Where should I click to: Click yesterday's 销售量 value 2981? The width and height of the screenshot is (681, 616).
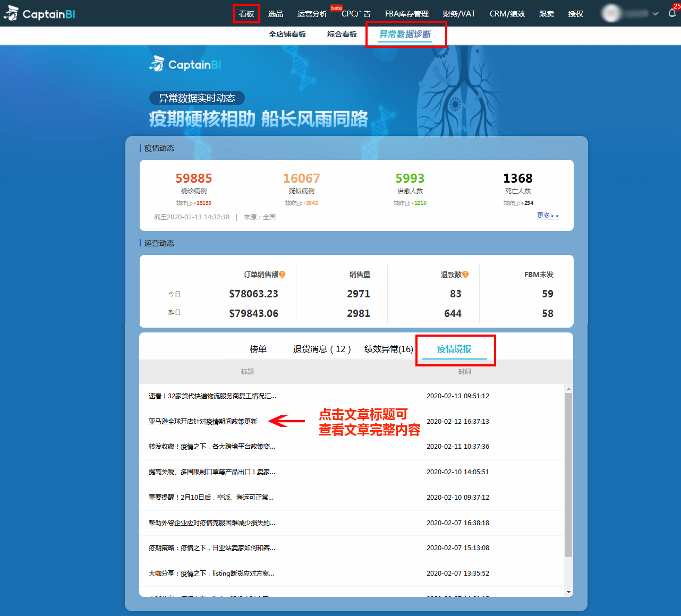point(359,314)
